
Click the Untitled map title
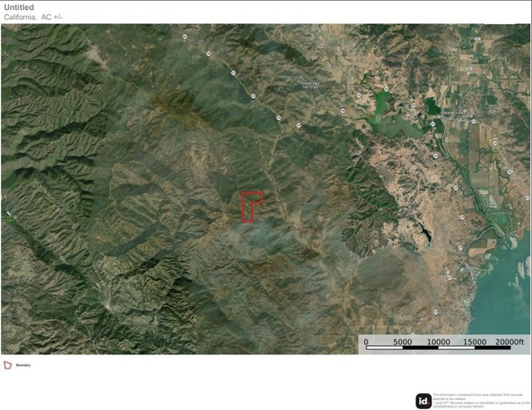(19, 7)
